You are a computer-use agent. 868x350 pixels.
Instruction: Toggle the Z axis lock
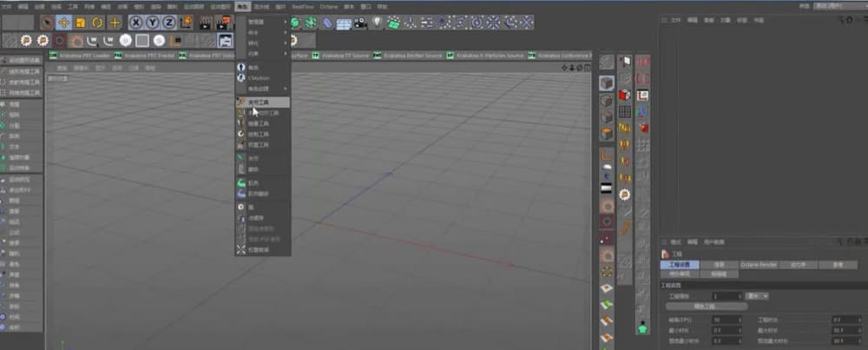point(168,23)
